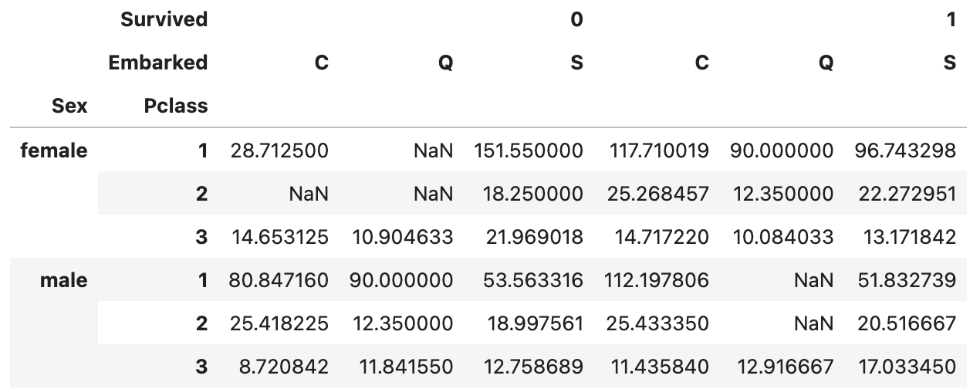This screenshot has width=980, height=389.
Task: Click the value 25.268457
Action: pos(660,194)
